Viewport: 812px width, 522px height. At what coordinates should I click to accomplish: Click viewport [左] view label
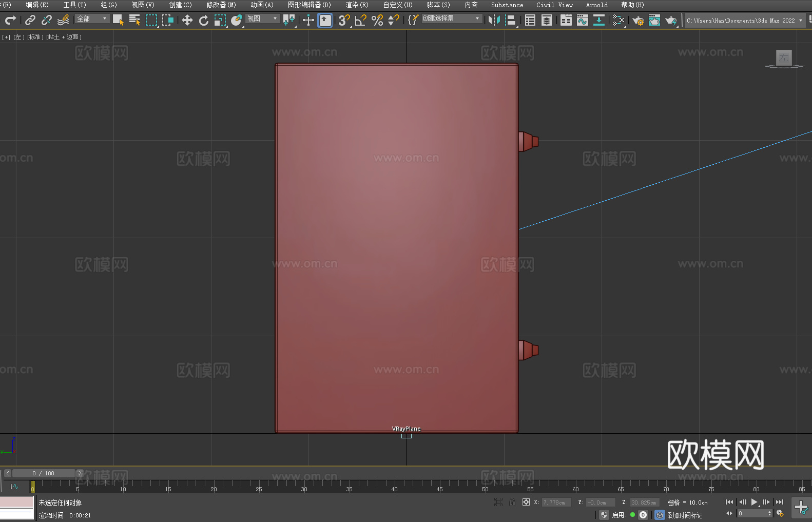18,37
